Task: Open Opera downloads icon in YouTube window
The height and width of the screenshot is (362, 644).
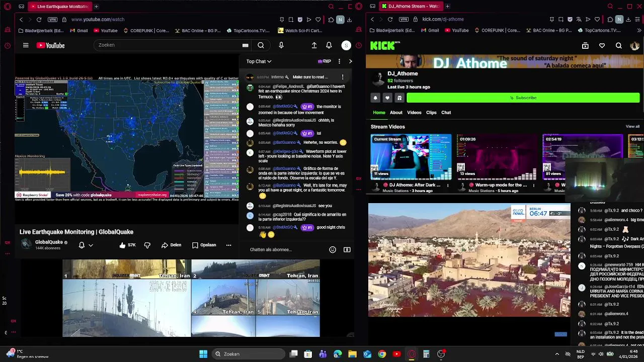Action: [x=349, y=20]
